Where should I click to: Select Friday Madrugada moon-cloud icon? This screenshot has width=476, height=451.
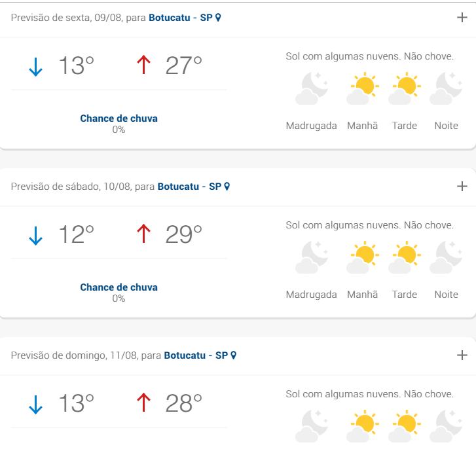pyautogui.click(x=312, y=88)
